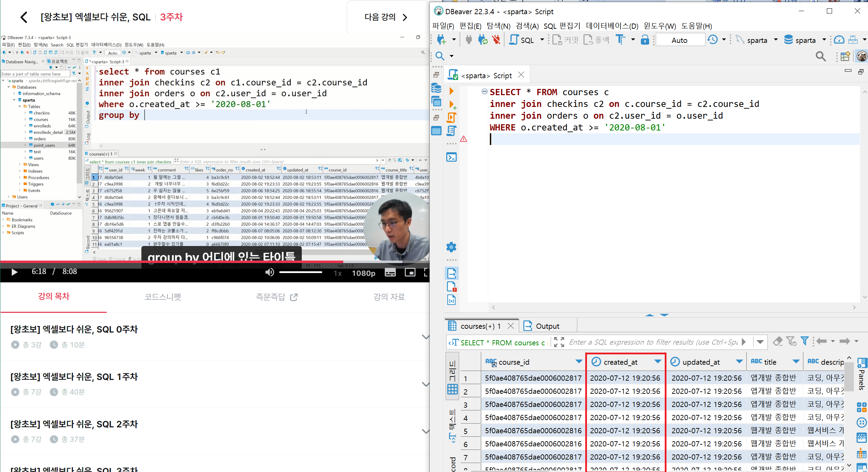868x472 pixels.
Task: Toggle the Panels button in results
Action: click(861, 374)
